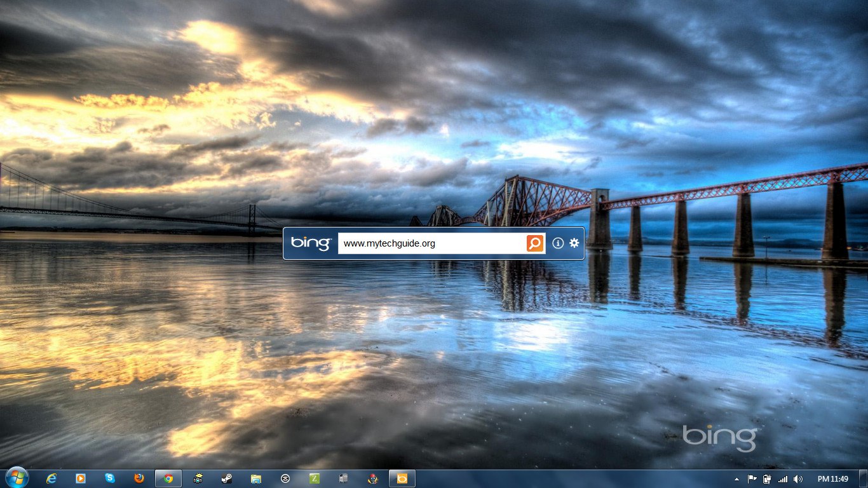Open Windows Explorer folder icon
The width and height of the screenshot is (868, 488).
(x=256, y=478)
